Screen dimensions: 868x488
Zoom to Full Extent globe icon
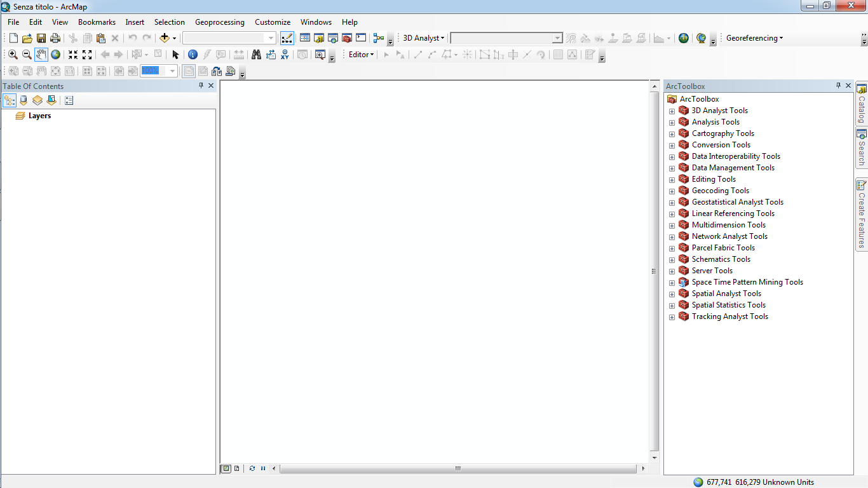(55, 55)
